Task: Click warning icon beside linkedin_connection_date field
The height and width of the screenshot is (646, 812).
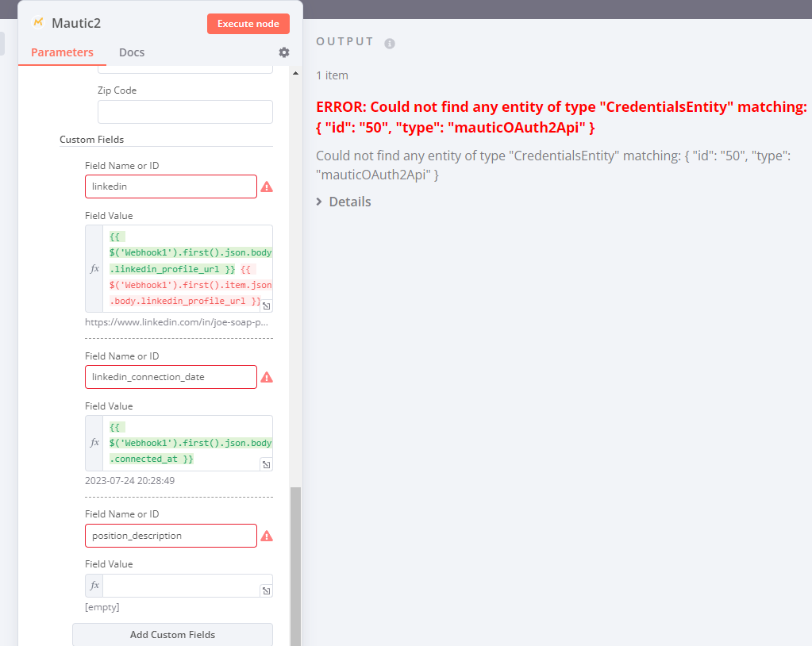Action: point(267,377)
